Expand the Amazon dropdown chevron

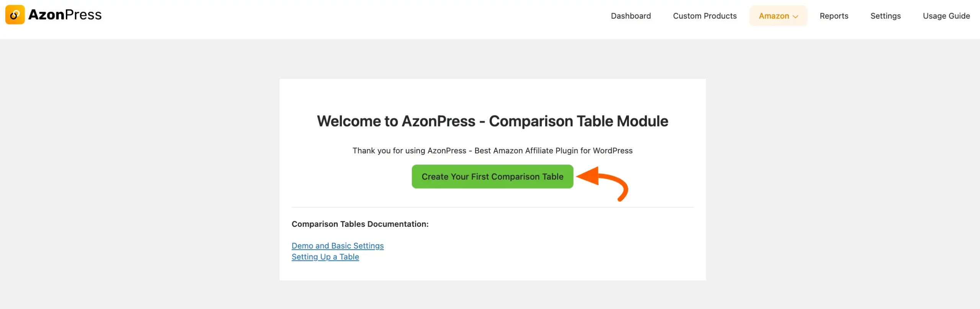pos(796,16)
